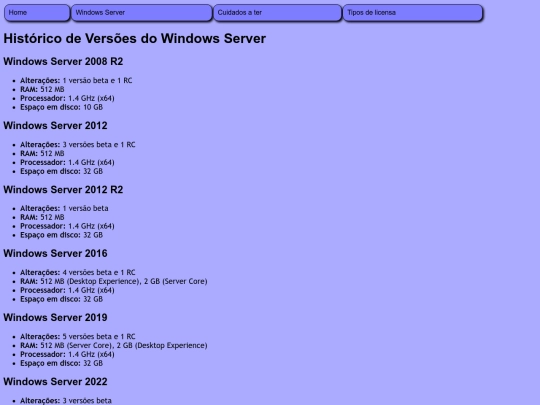This screenshot has height=405, width=540.
Task: Open the Cuidados a ter page
Action: pos(277,13)
